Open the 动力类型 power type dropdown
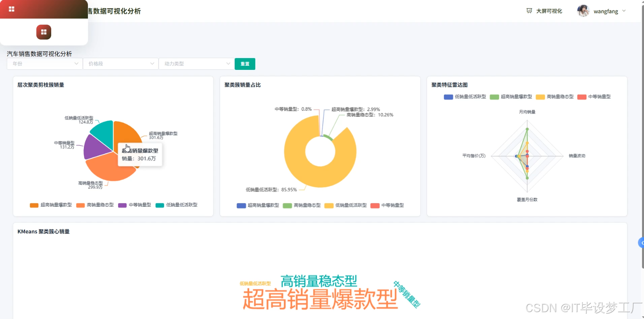644x319 pixels. pos(196,64)
